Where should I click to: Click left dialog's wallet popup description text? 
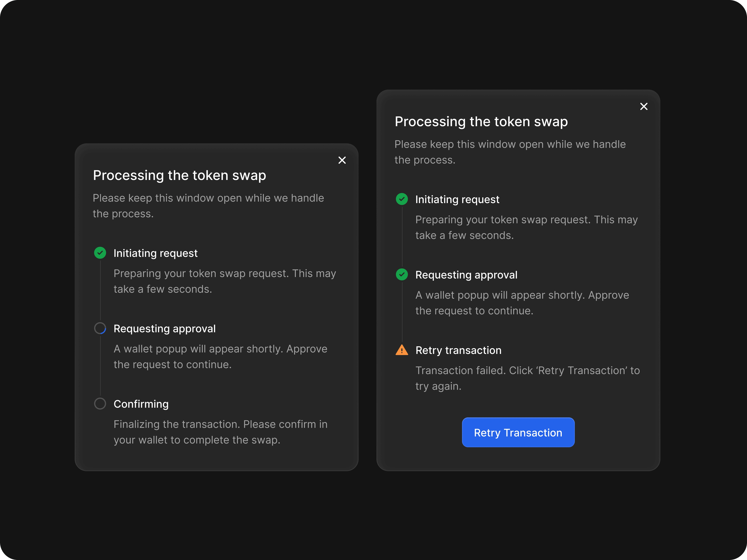[220, 357]
